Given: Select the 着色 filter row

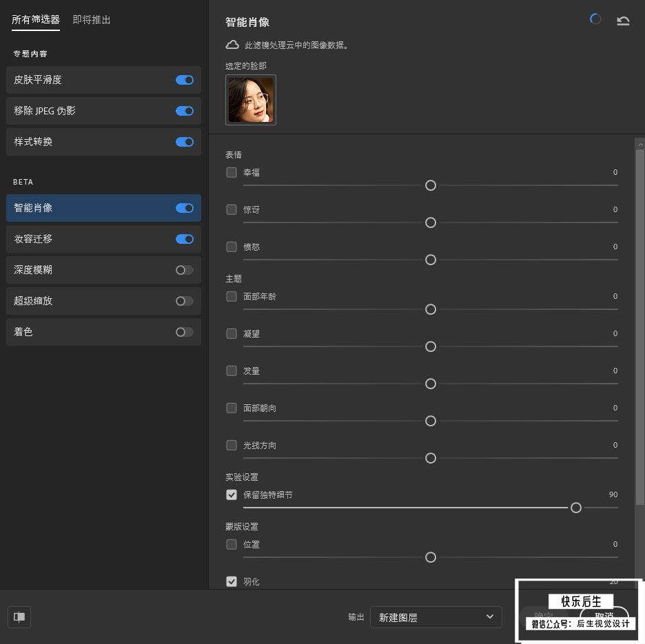Looking at the screenshot, I should (103, 332).
